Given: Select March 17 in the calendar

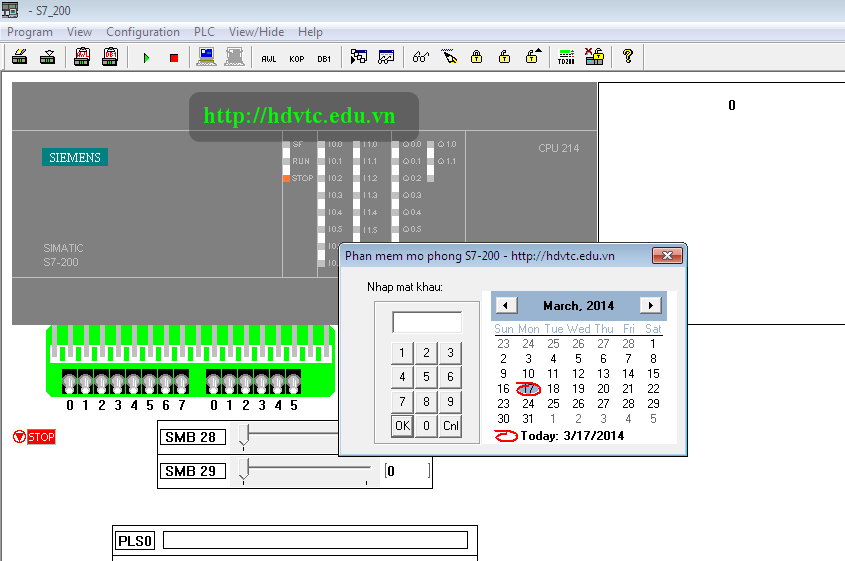Looking at the screenshot, I should (x=528, y=389).
